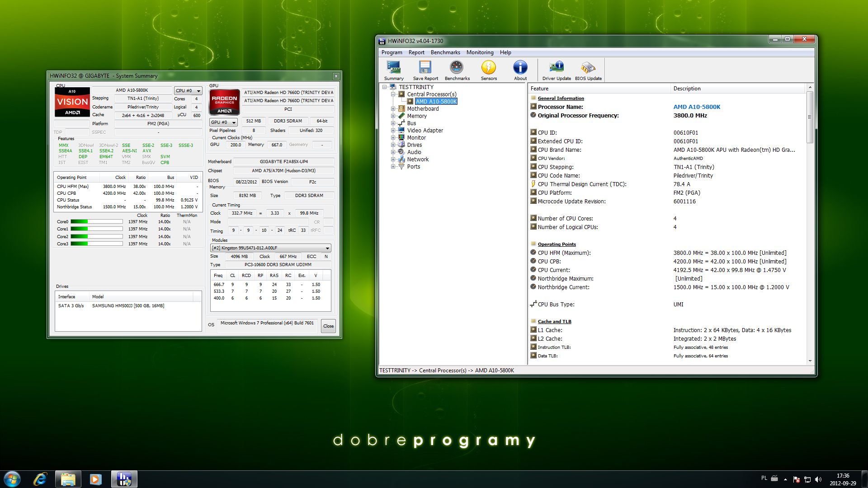
Task: Click the Save Report icon
Action: pos(425,70)
